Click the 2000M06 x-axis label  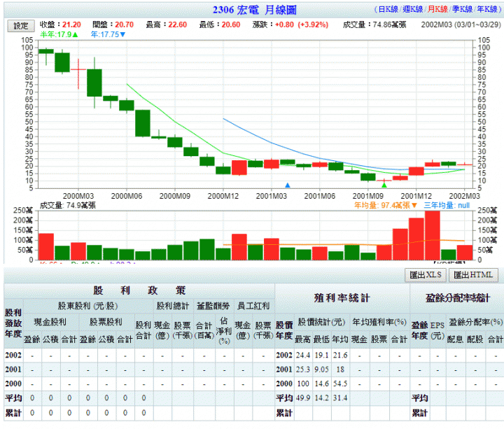[126, 196]
